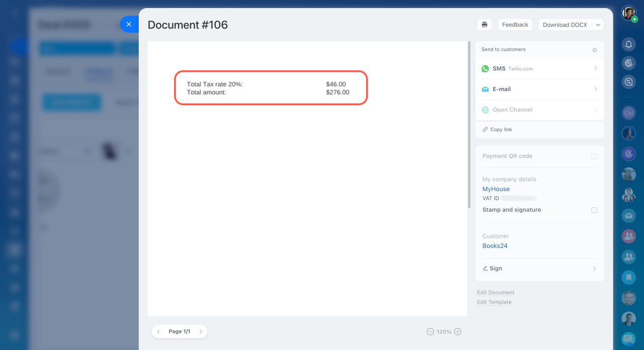Viewport: 644px width, 350px height.
Task: Click the Total Tax rate 20% text
Action: pyautogui.click(x=215, y=84)
